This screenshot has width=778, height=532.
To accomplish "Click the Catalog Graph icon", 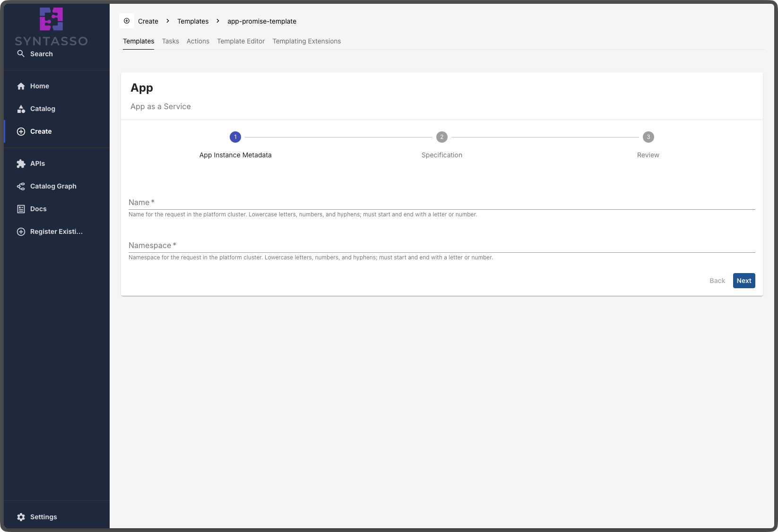I will coord(21,186).
